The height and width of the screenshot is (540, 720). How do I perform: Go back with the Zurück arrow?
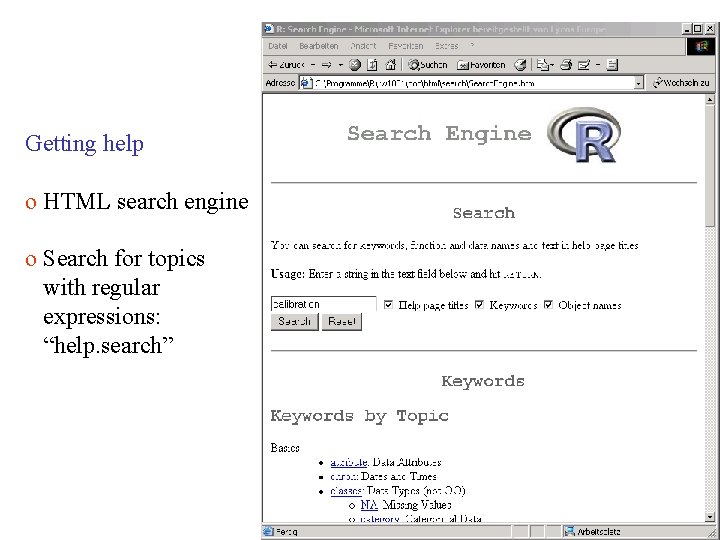(x=286, y=65)
